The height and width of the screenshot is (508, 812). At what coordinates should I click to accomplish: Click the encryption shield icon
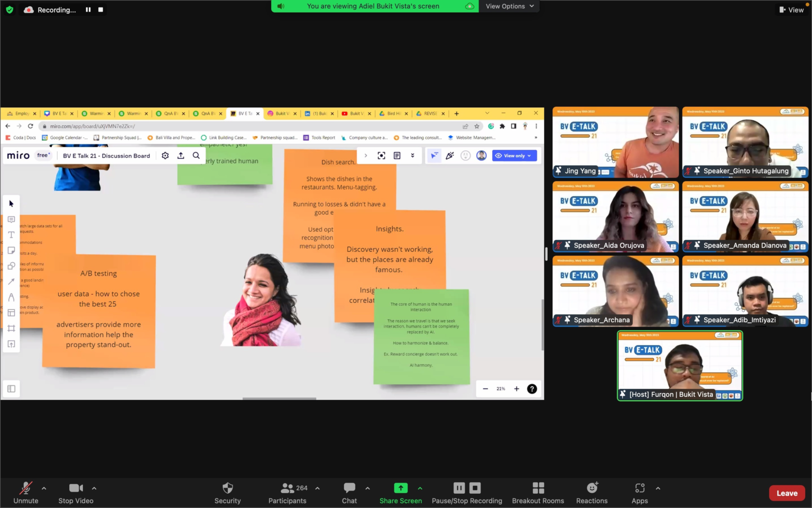(10, 10)
